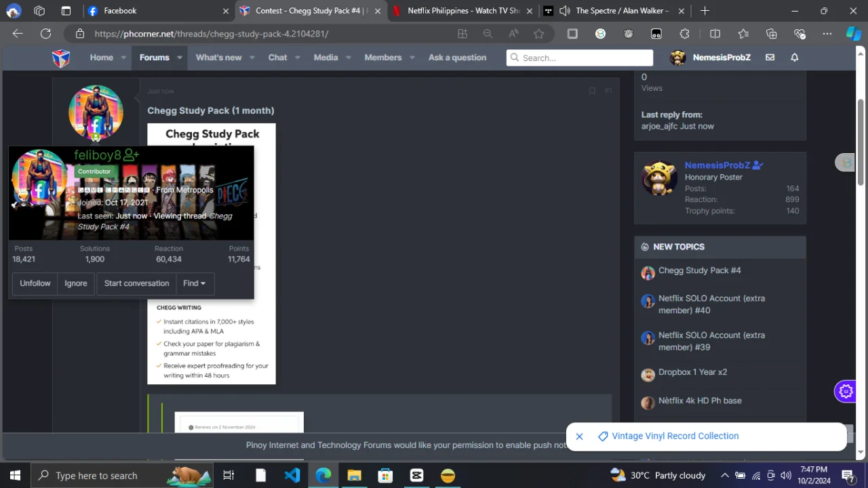Bookmark the Chegg Study Pack post

[x=592, y=91]
